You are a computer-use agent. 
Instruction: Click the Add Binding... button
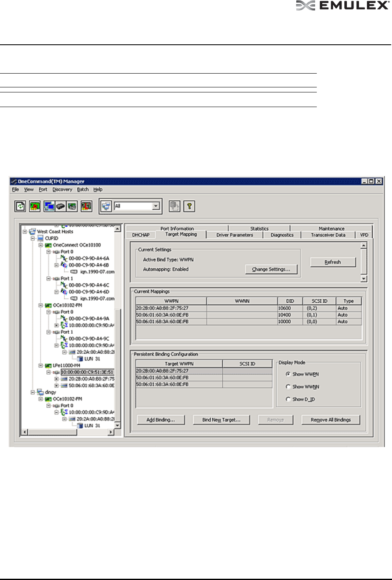(160, 420)
